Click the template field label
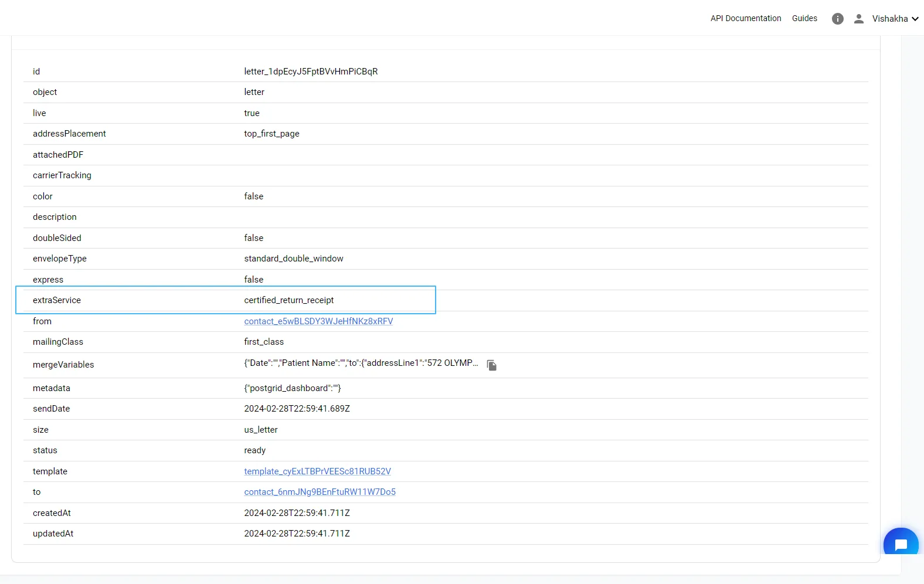 pos(50,471)
